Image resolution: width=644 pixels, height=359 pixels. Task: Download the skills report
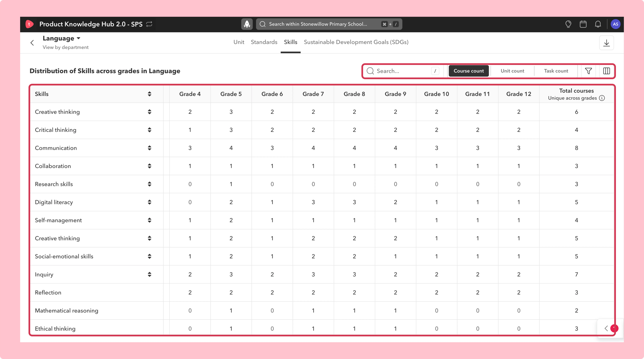[606, 43]
